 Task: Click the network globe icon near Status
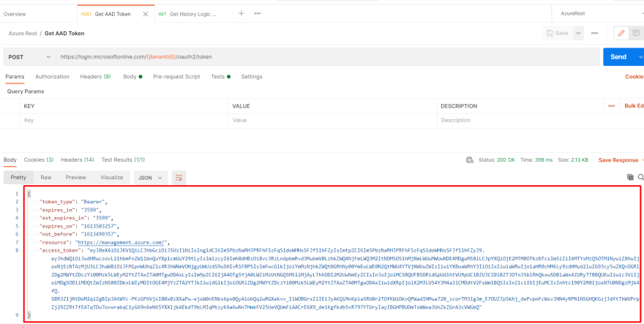point(471,159)
